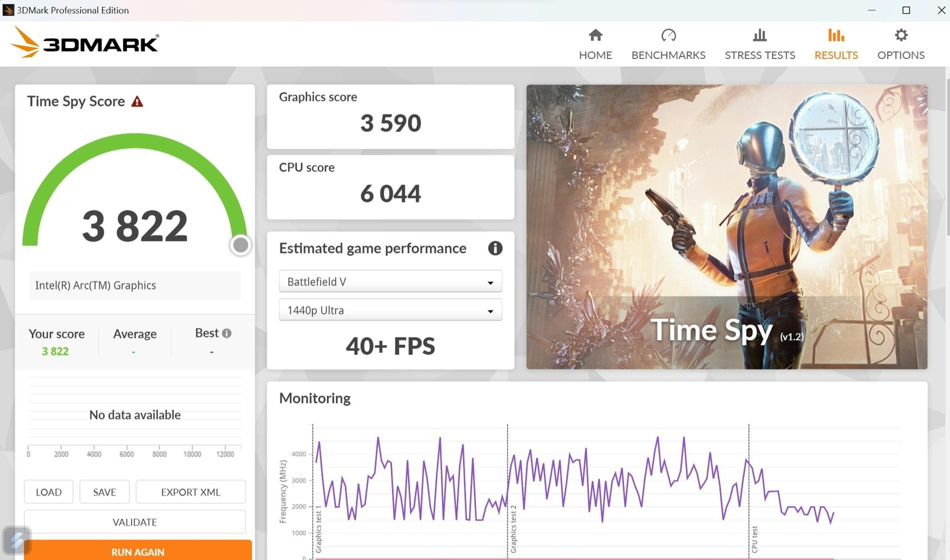The width and height of the screenshot is (950, 560).
Task: Click the VALIDATE button
Action: [x=135, y=522]
